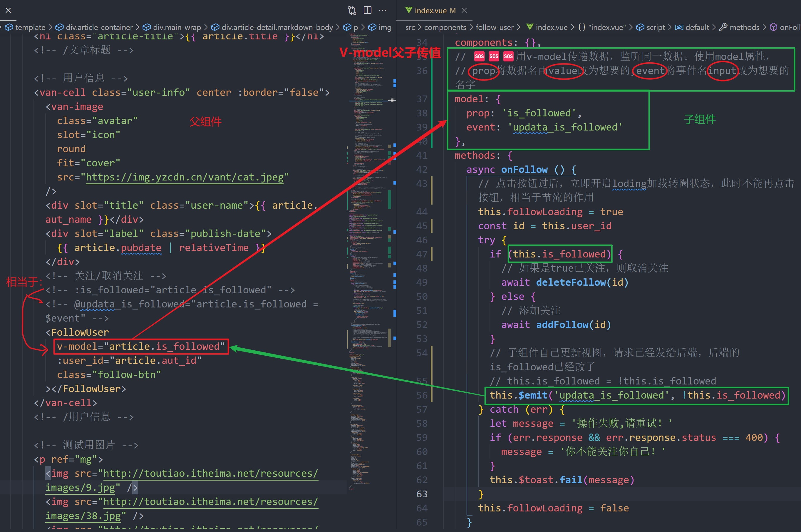Viewport: 801px width, 532px height.
Task: Open the cat.jpeg image URL link
Action: 185,177
